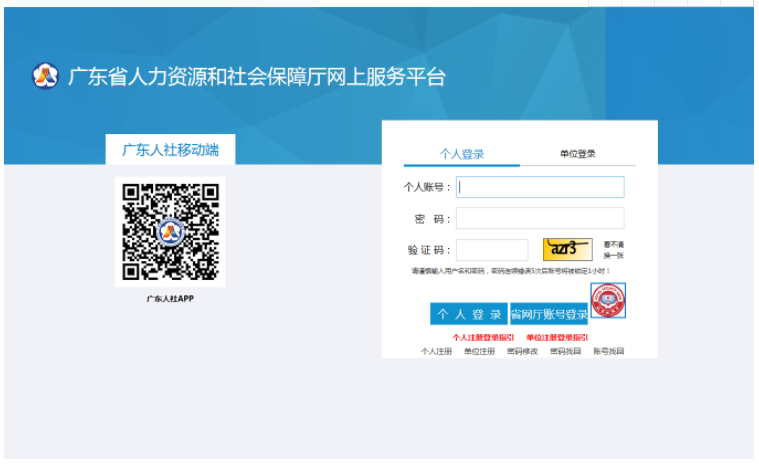759x466 pixels.
Task: Click the 广东人社APP caption under QR code
Action: click(x=170, y=299)
